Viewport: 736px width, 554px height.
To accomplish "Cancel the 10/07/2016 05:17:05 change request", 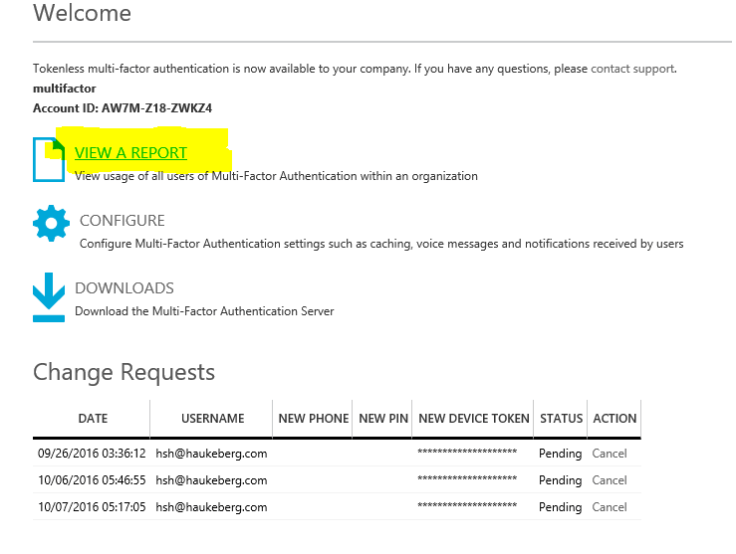I will tap(609, 507).
